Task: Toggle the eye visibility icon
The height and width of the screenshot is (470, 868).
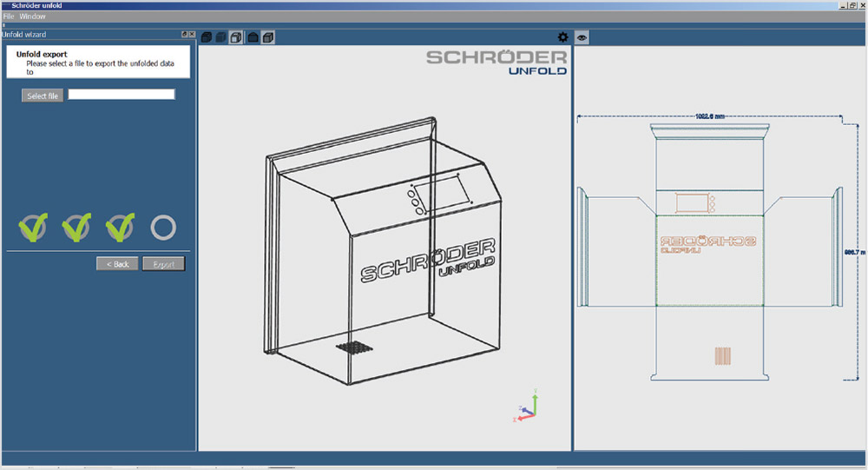Action: pyautogui.click(x=582, y=37)
